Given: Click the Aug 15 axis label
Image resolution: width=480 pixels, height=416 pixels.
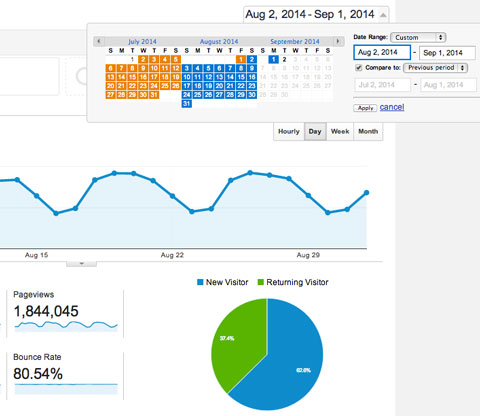Looking at the screenshot, I should [36, 255].
